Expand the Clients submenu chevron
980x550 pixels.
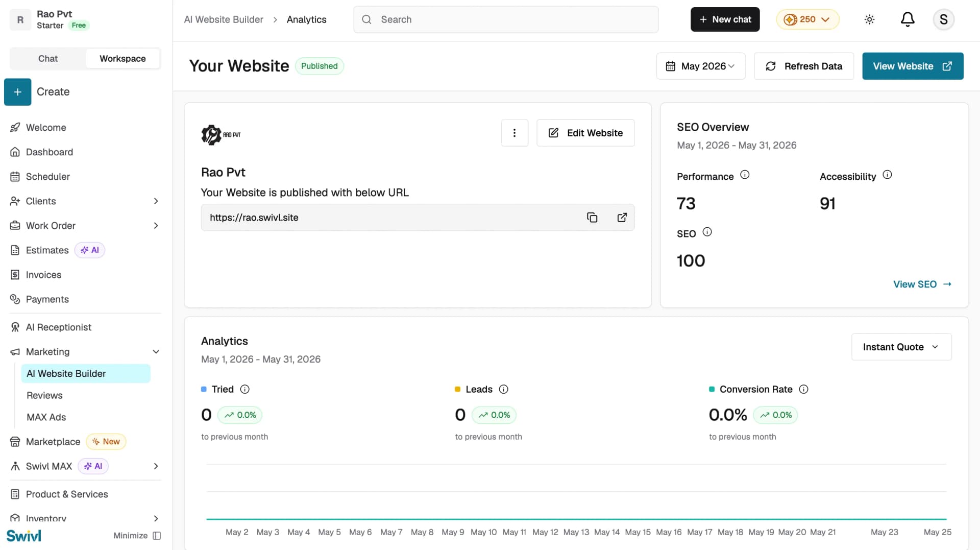156,201
